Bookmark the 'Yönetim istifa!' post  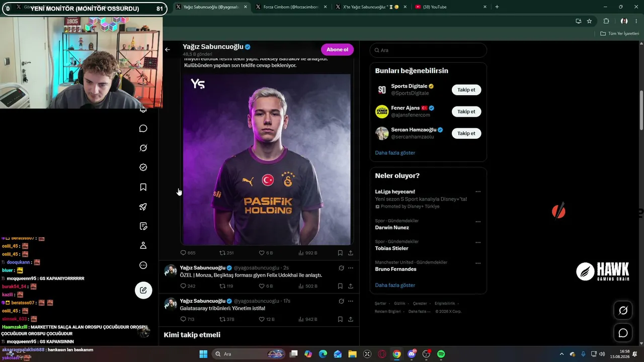point(340,319)
